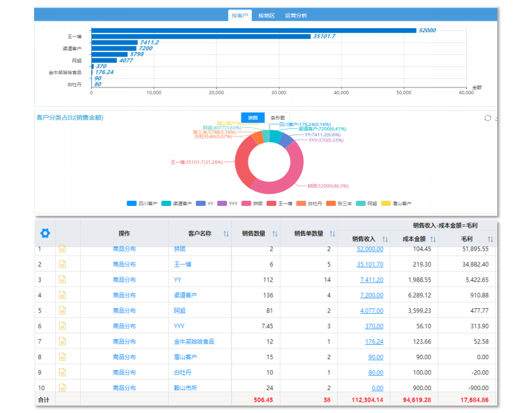The image size is (532, 413).
Task: Sort by 毛利 using its sort arrows
Action: [490, 239]
